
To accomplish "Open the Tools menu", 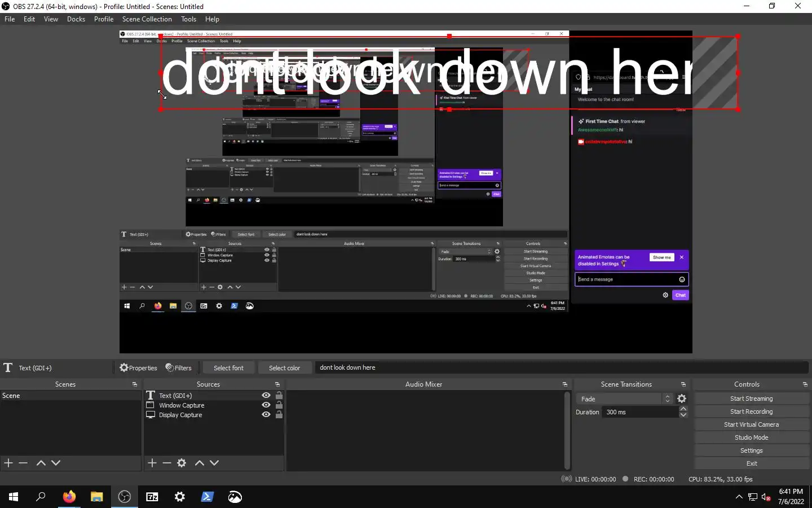I will [188, 19].
